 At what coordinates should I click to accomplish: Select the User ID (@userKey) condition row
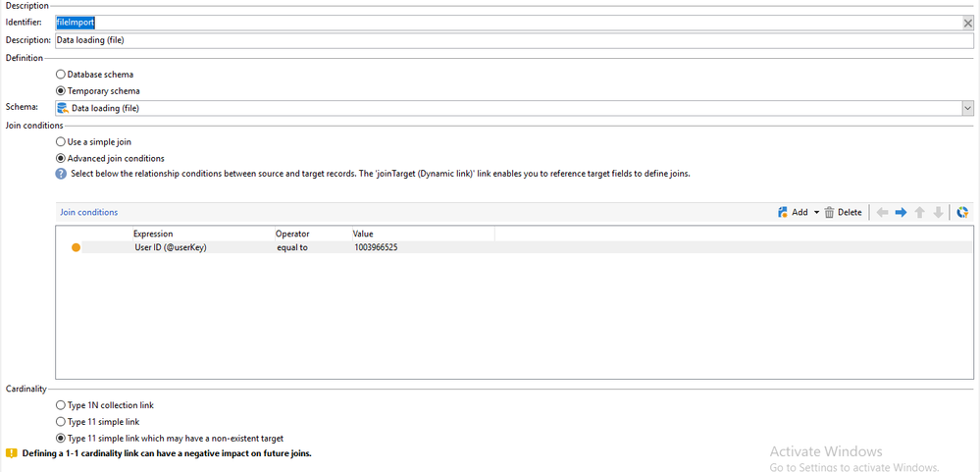[171, 247]
